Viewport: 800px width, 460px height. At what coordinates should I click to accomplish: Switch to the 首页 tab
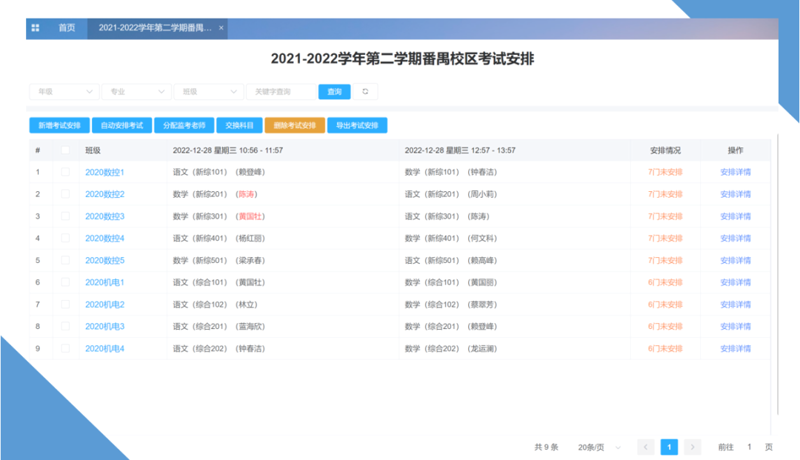(x=67, y=28)
